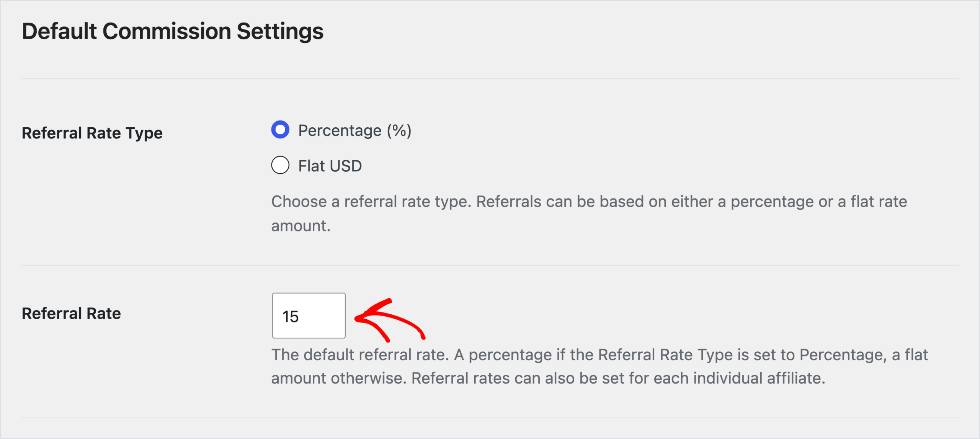980x439 pixels.
Task: Click the Referral Rate Type row label
Action: click(92, 133)
